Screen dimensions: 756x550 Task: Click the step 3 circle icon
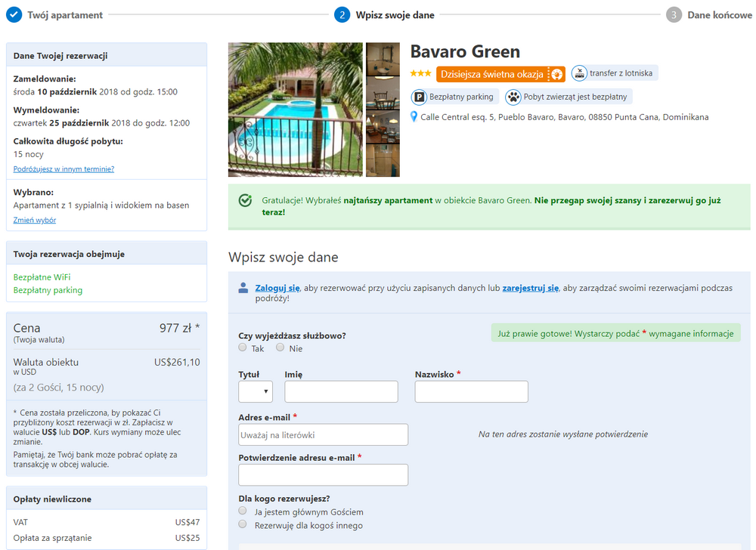pyautogui.click(x=674, y=15)
